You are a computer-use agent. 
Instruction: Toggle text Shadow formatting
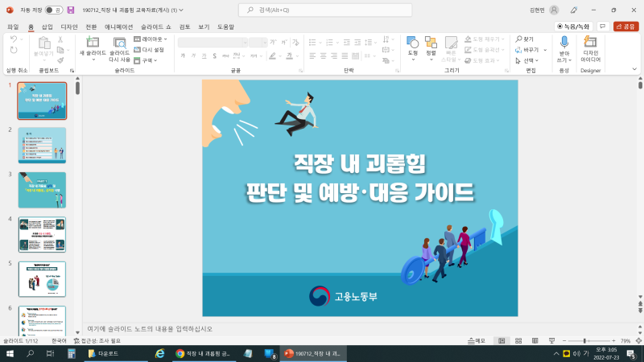[214, 56]
